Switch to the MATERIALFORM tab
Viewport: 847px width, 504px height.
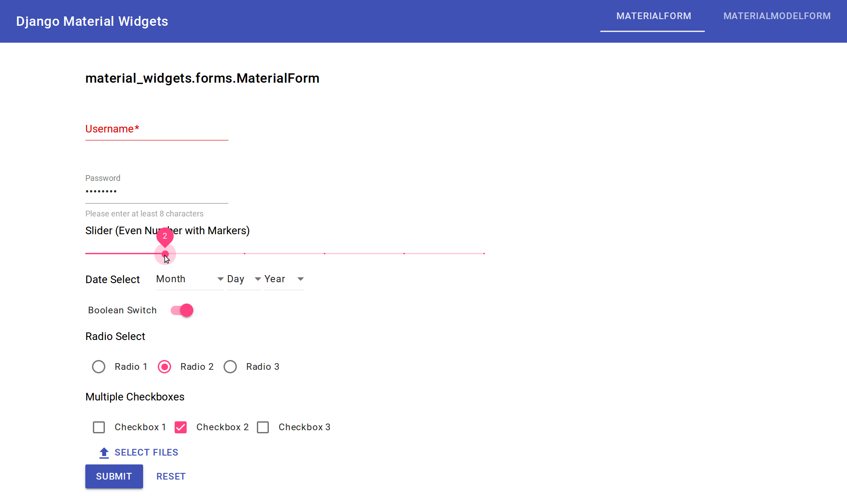tap(653, 16)
